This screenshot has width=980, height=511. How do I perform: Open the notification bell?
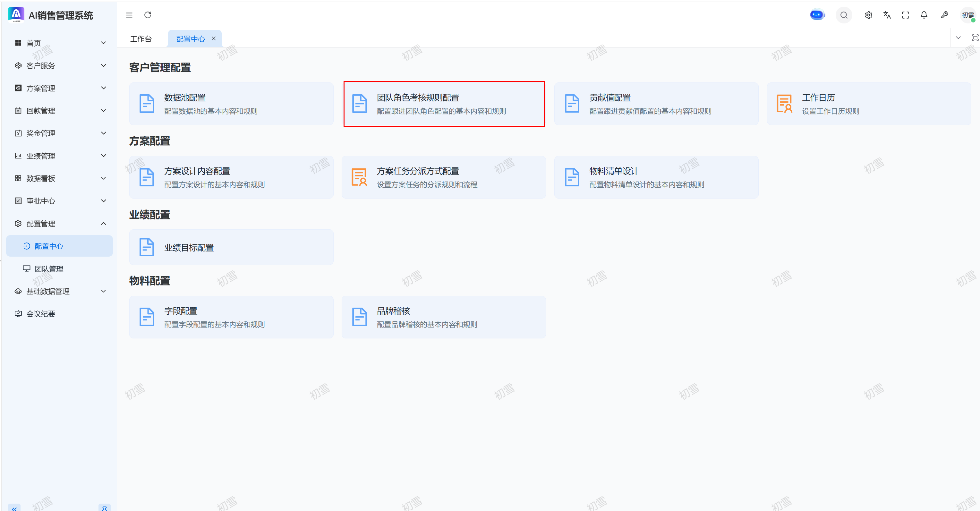click(924, 15)
